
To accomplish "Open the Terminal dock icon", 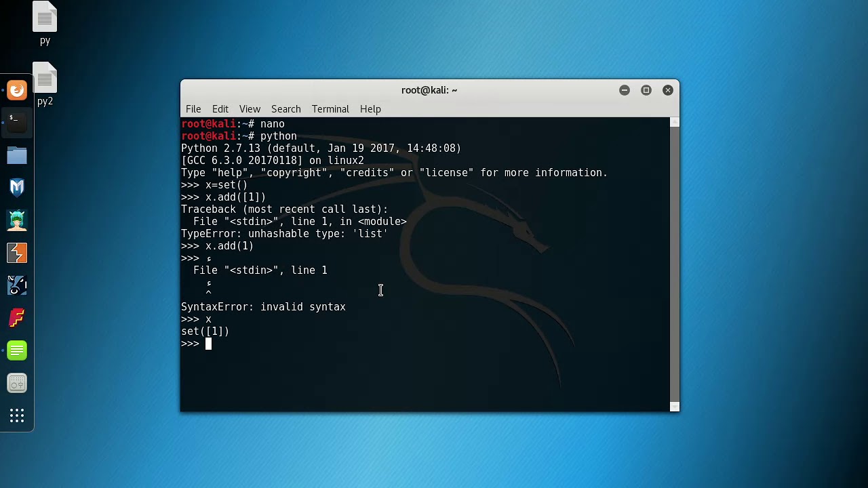I will pyautogui.click(x=17, y=123).
